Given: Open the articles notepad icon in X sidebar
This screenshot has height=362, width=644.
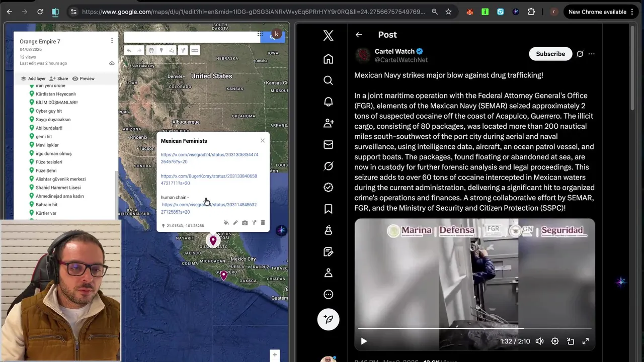Looking at the screenshot, I should point(328,251).
